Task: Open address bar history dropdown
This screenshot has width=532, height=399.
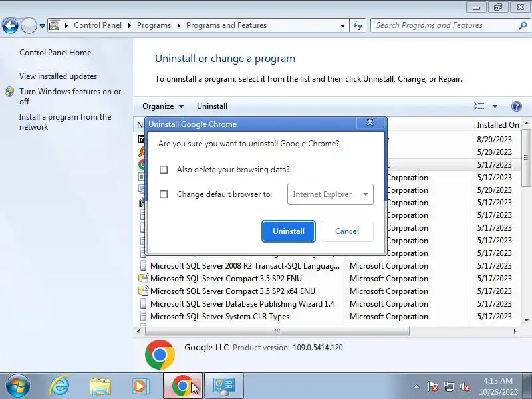Action: [342, 25]
